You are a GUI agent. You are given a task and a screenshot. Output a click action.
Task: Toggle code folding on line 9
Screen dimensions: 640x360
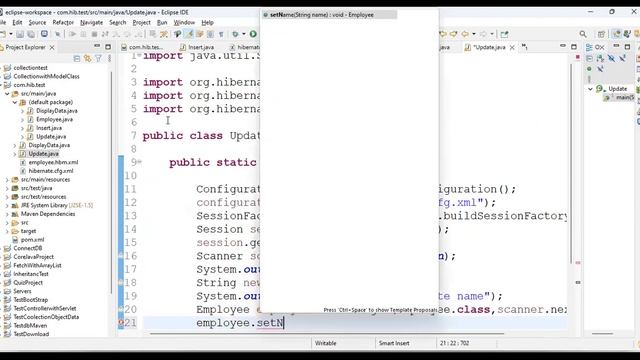140,162
